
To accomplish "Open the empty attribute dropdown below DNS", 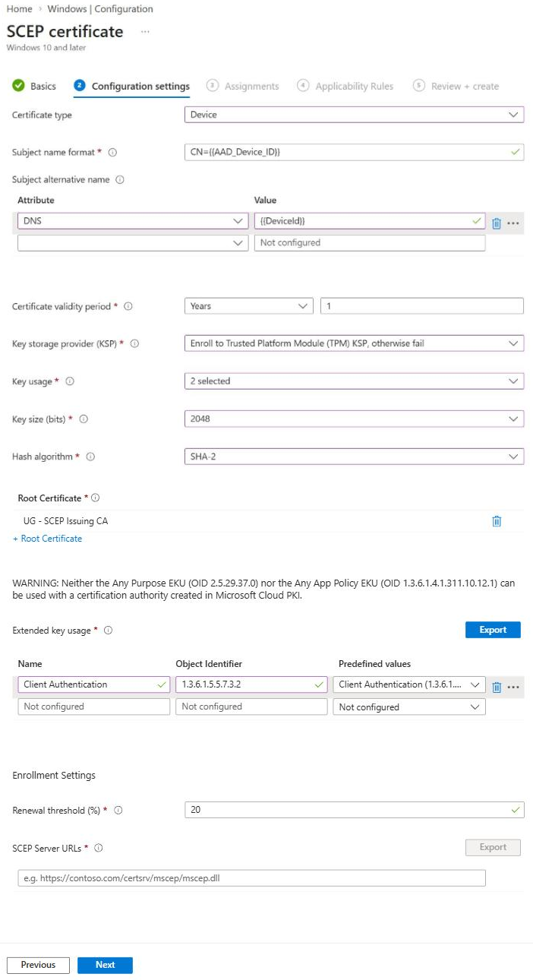I will (x=133, y=243).
